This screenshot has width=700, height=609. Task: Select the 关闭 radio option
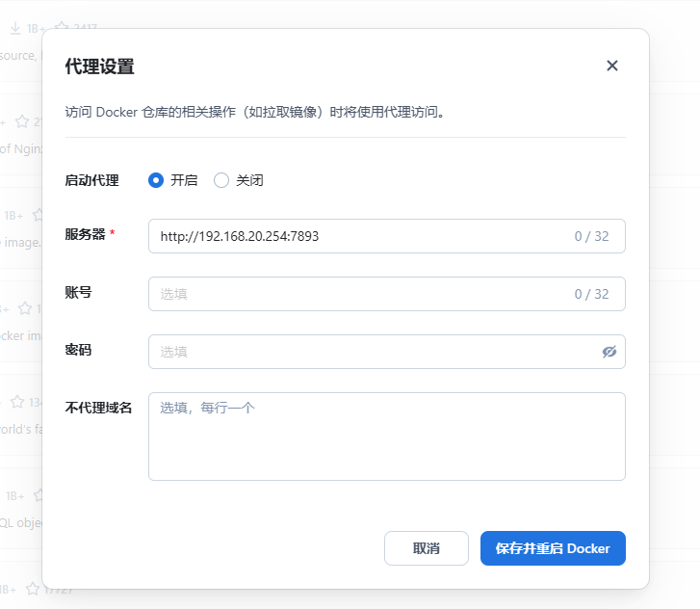pos(221,180)
